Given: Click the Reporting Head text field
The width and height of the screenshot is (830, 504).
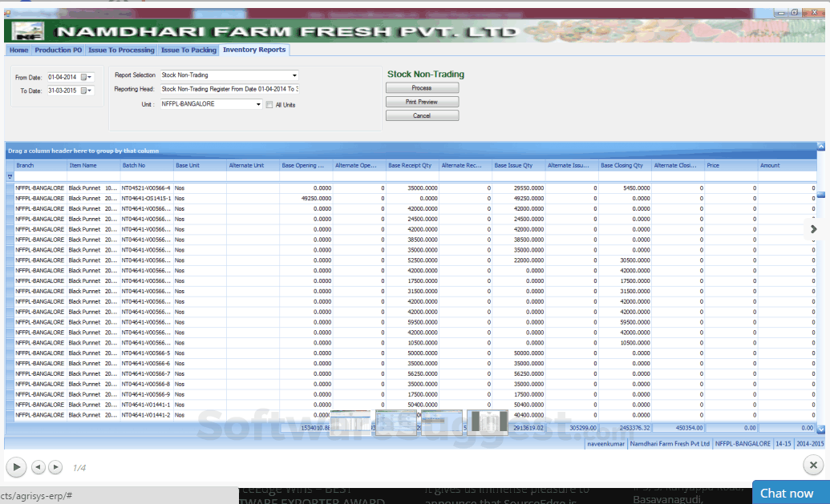Looking at the screenshot, I should coord(229,89).
